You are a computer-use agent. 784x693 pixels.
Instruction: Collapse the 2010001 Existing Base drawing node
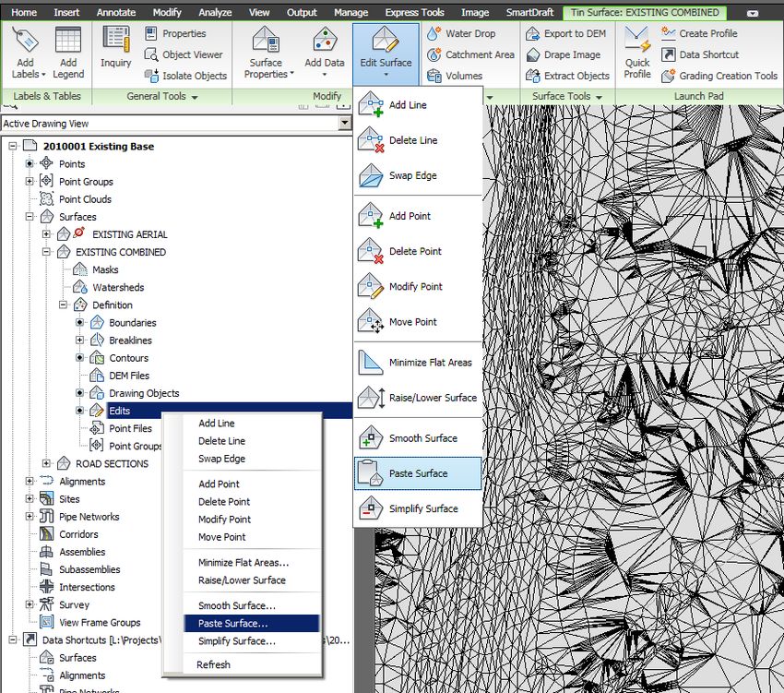click(13, 146)
